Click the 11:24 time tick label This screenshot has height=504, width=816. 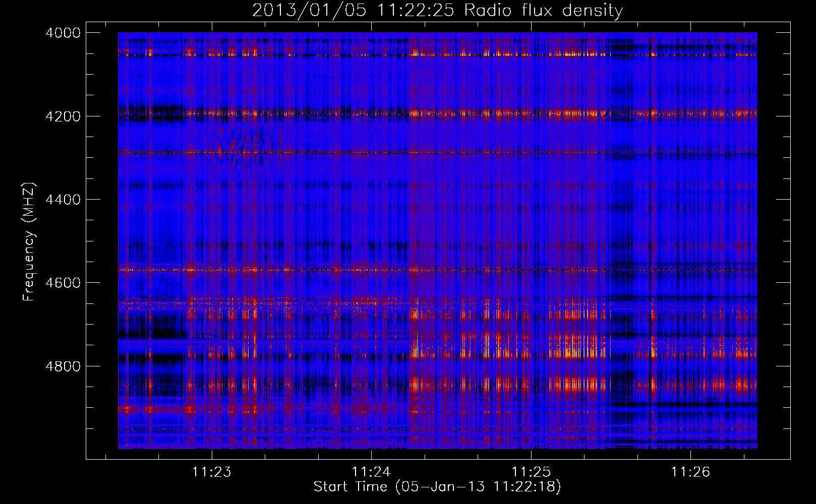371,472
